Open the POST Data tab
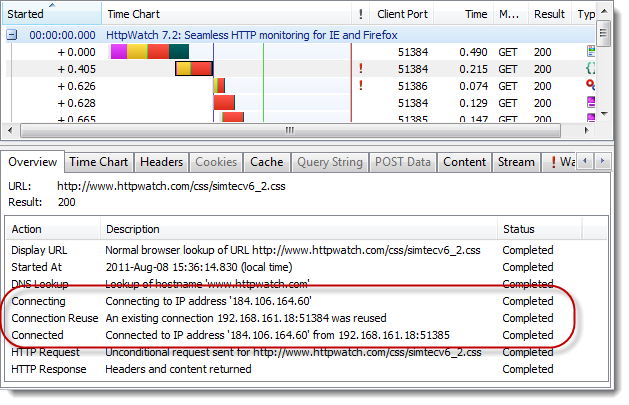 coord(403,162)
